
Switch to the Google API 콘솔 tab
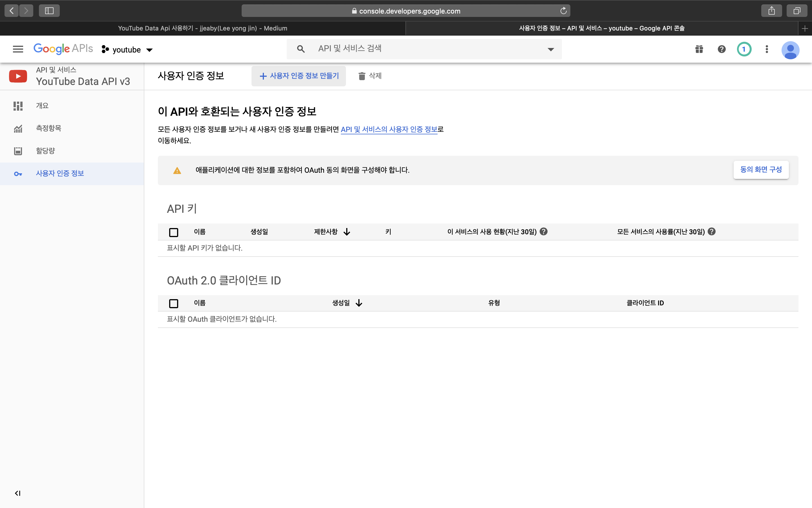pyautogui.click(x=602, y=29)
